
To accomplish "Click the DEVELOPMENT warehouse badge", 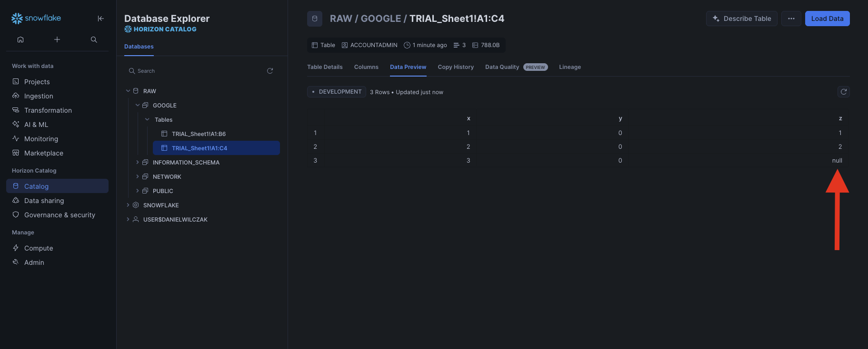I will click(336, 92).
